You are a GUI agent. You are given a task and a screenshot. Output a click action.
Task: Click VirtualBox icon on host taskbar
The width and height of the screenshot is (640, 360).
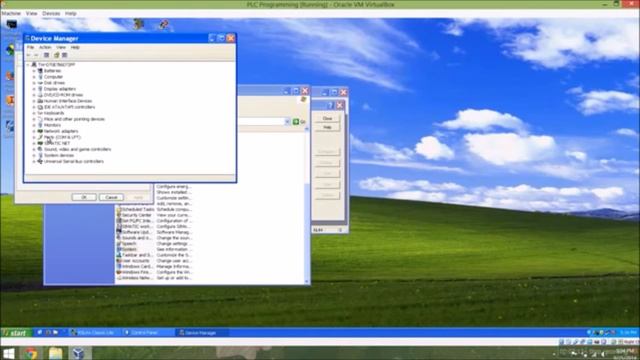pyautogui.click(x=78, y=353)
